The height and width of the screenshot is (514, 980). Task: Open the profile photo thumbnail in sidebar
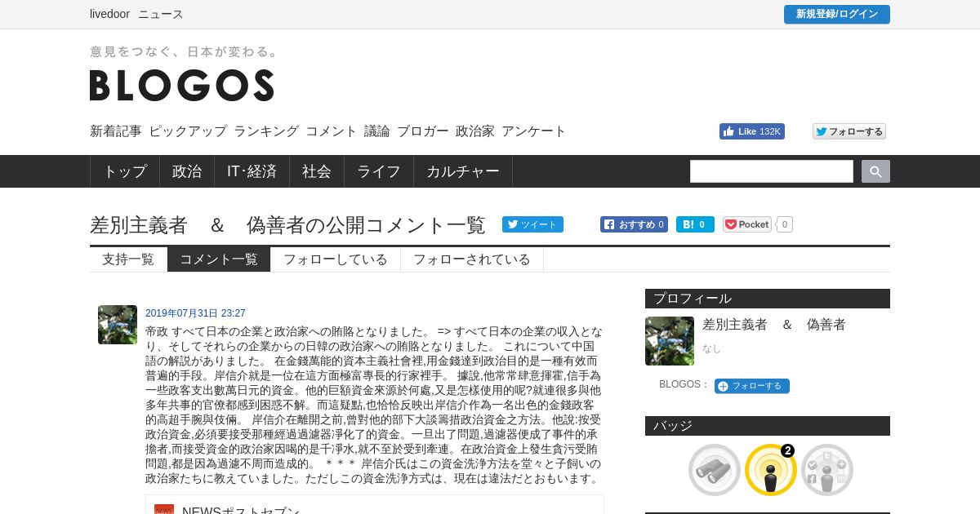click(670, 341)
